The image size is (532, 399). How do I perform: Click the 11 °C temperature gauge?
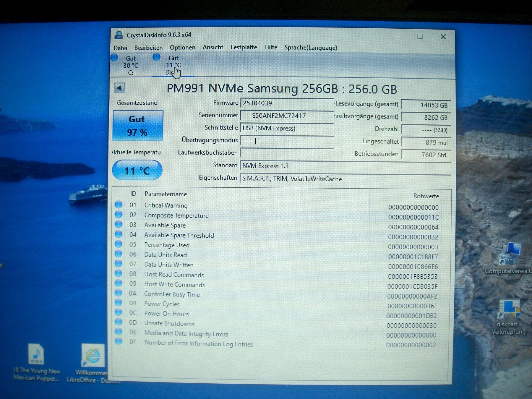pos(137,170)
